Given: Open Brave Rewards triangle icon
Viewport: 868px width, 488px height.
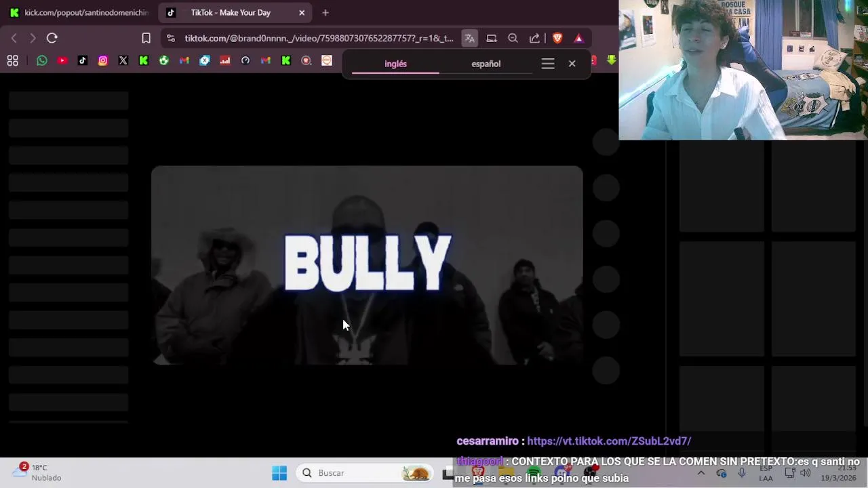Looking at the screenshot, I should [578, 38].
